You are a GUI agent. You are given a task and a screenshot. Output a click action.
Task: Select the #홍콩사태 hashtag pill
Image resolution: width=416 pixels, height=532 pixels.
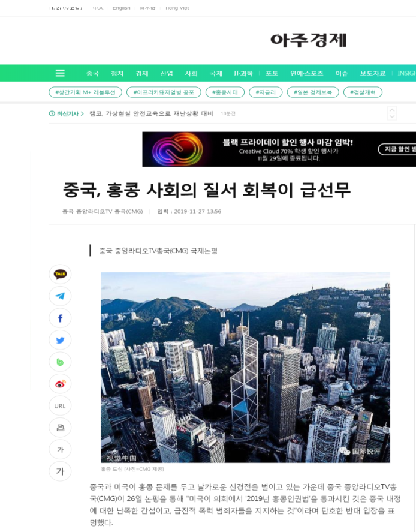coord(225,92)
